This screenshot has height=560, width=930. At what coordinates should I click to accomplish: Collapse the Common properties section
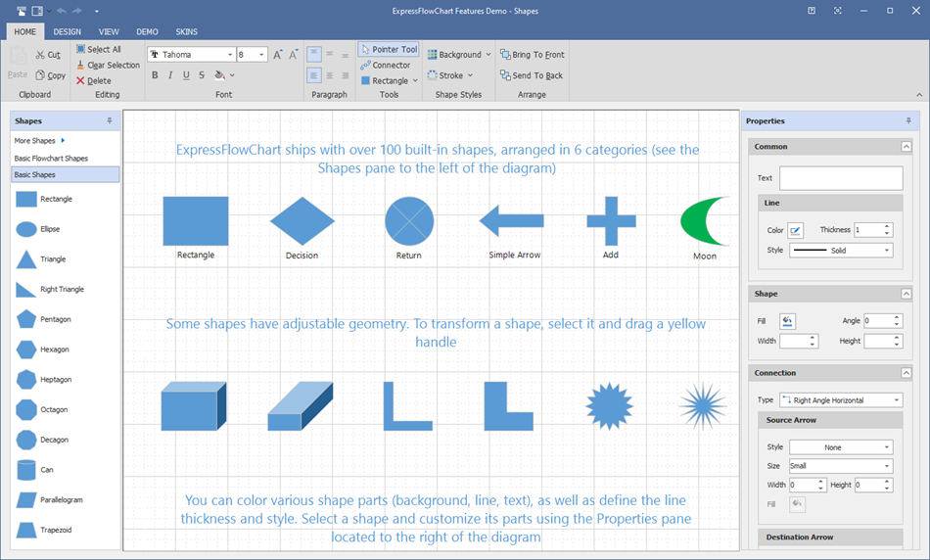click(906, 147)
